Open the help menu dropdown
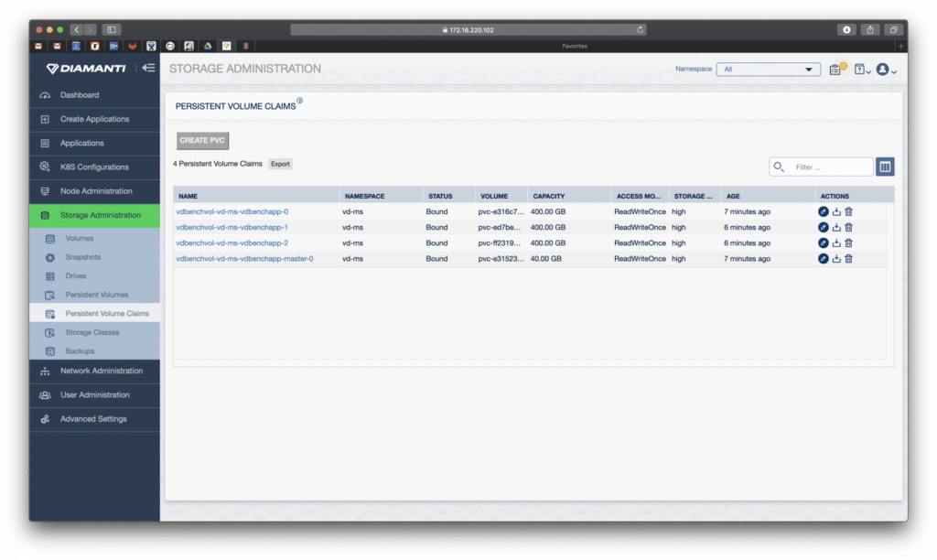This screenshot has width=937, height=560. point(862,70)
